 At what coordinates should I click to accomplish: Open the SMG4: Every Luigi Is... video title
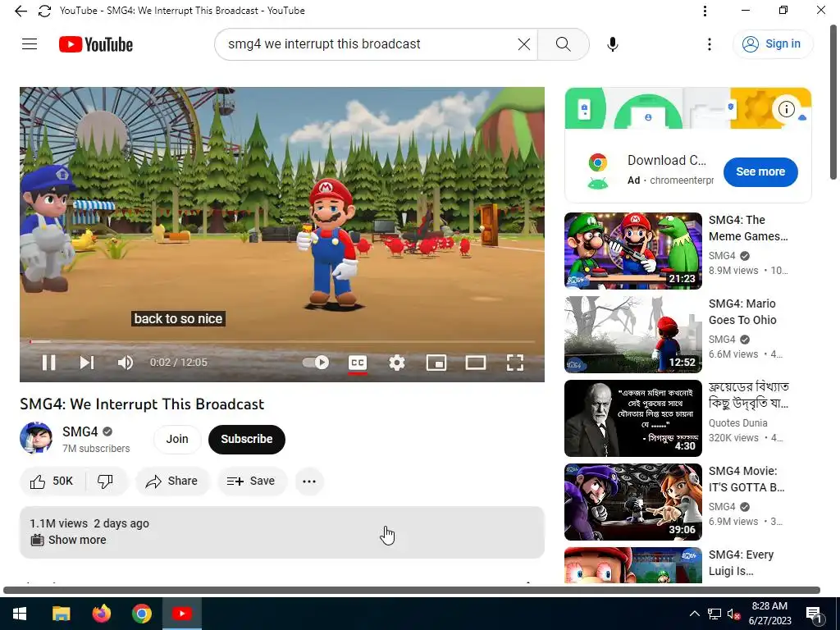click(741, 563)
